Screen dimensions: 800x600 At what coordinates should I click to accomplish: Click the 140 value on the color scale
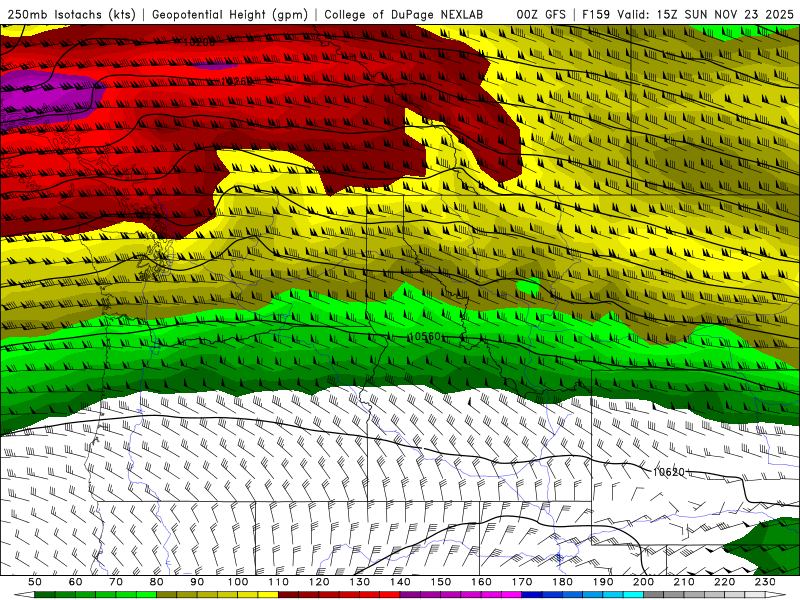pyautogui.click(x=400, y=582)
